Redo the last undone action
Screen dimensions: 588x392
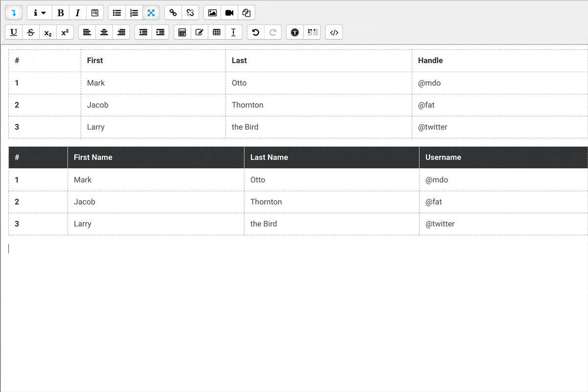(273, 32)
